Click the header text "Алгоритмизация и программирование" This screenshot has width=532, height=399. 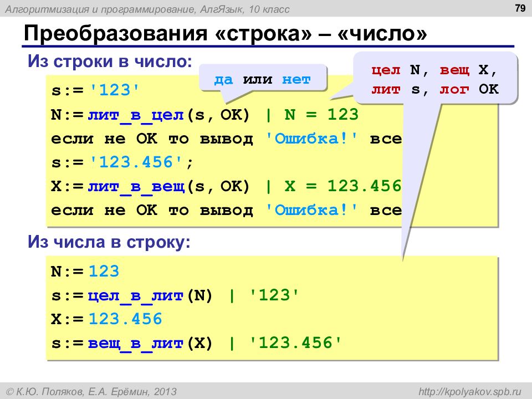click(100, 9)
